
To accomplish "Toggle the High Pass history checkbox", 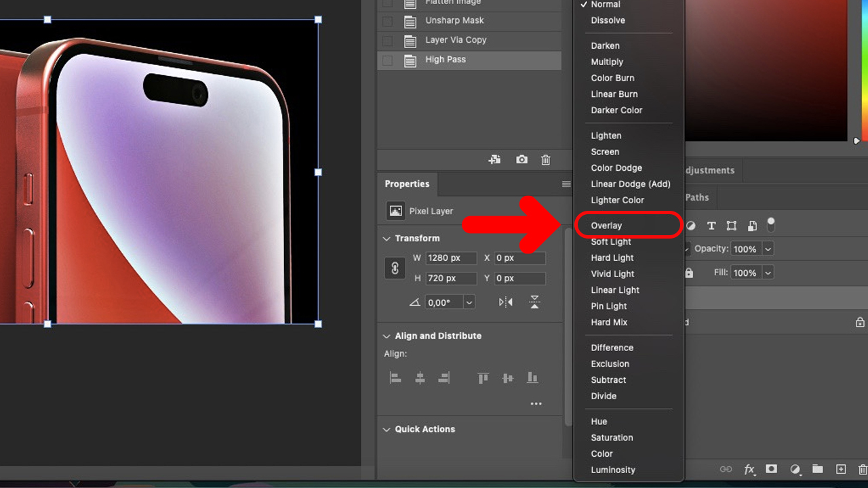I will (x=387, y=60).
